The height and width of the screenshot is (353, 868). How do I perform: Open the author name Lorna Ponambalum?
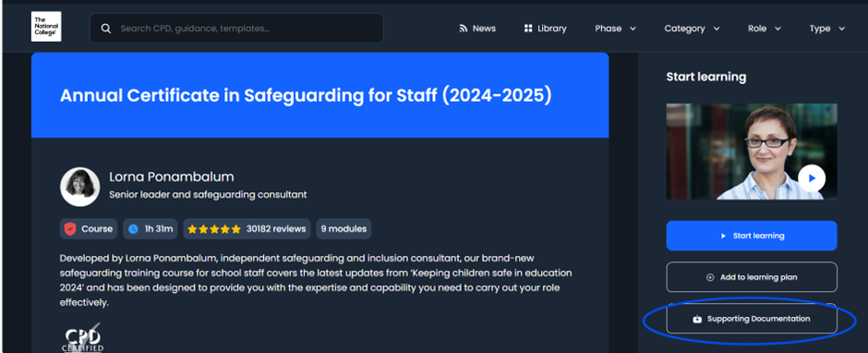pos(172,176)
